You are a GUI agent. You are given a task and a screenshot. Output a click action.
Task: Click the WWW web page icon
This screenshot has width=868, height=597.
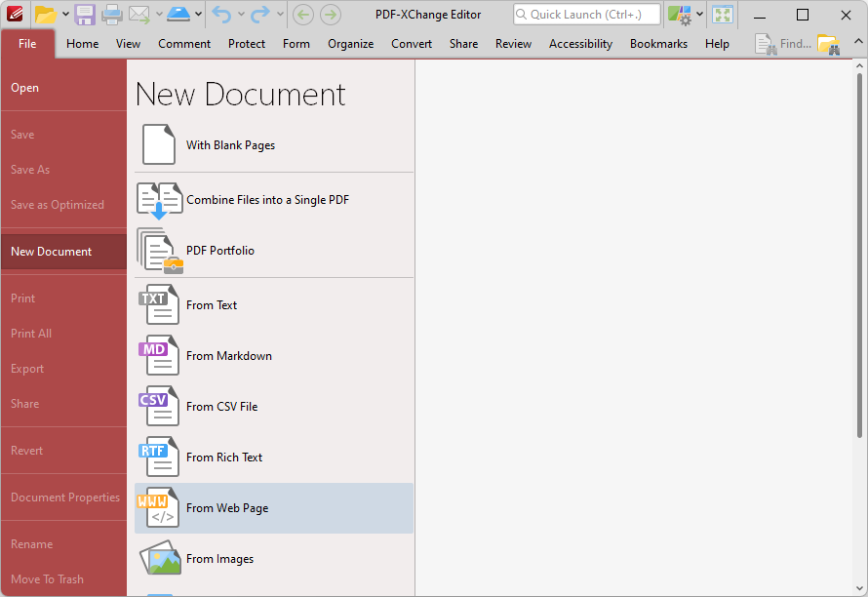(159, 508)
